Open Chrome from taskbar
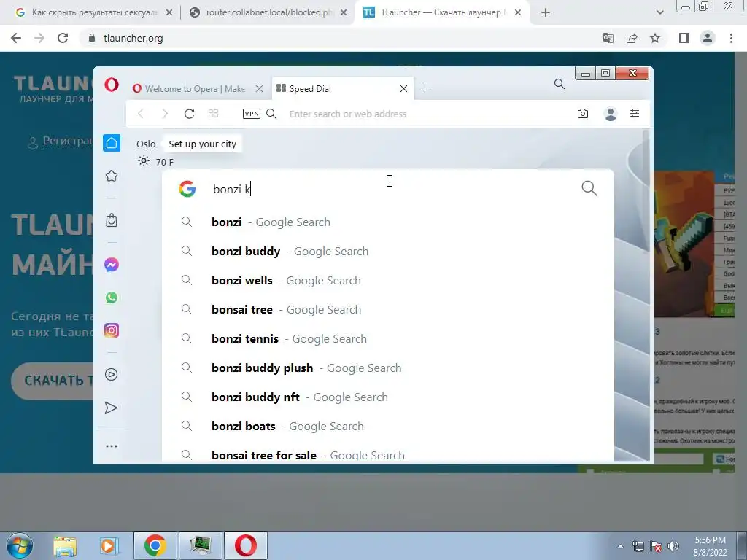747x560 pixels. [155, 545]
